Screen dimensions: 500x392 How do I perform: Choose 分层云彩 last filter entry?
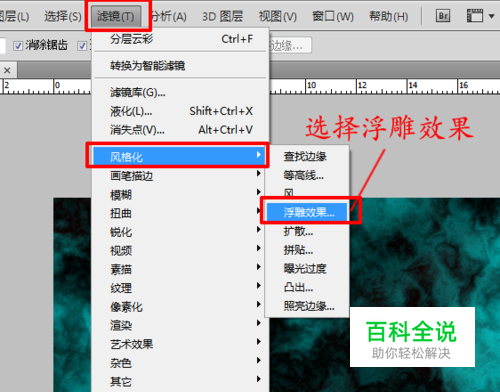click(x=180, y=39)
